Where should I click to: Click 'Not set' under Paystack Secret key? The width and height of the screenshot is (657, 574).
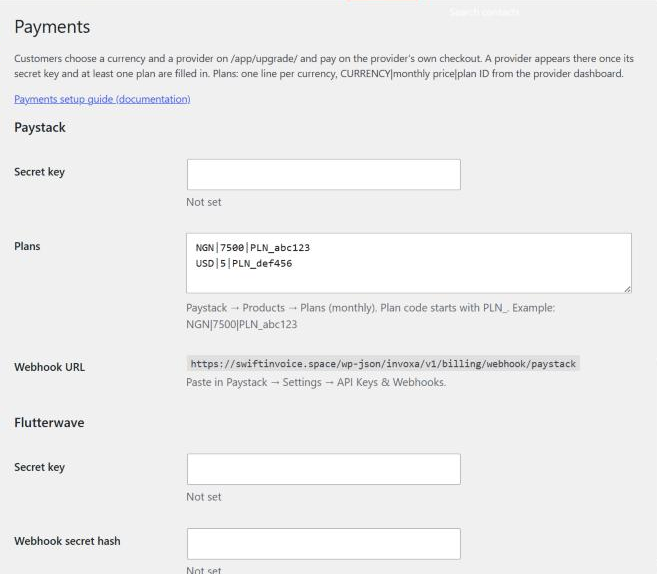point(204,202)
